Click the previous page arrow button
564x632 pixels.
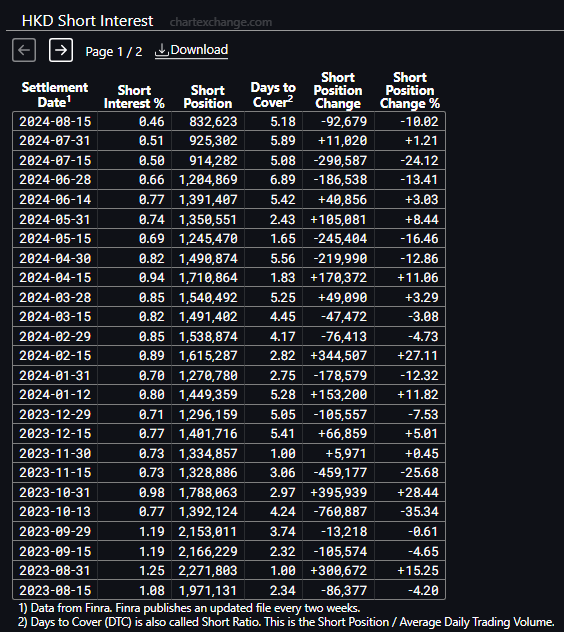(24, 50)
